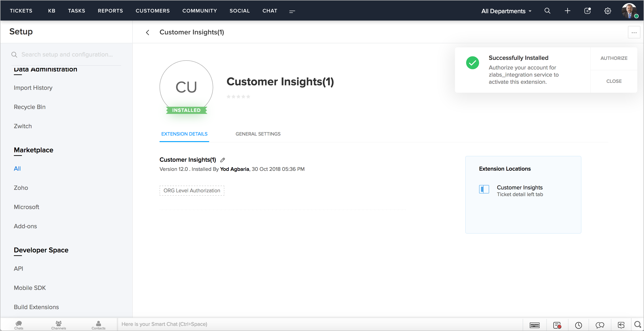Open the setup gear icon
This screenshot has height=331, width=644.
(x=608, y=11)
